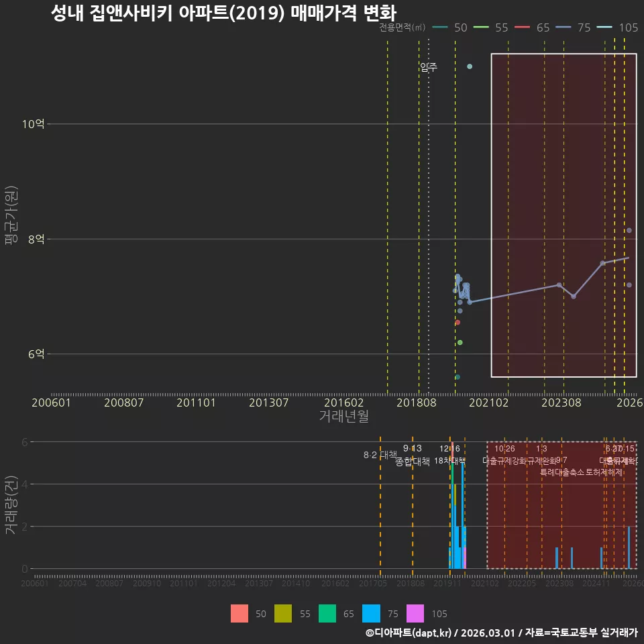
Task: Click the lowest teal 50㎡ data point
Action: click(458, 377)
